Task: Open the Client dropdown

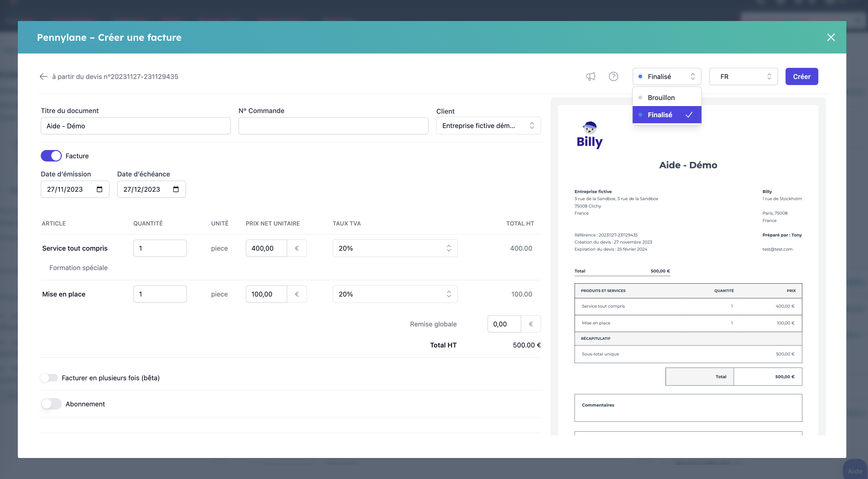Action: [x=488, y=125]
